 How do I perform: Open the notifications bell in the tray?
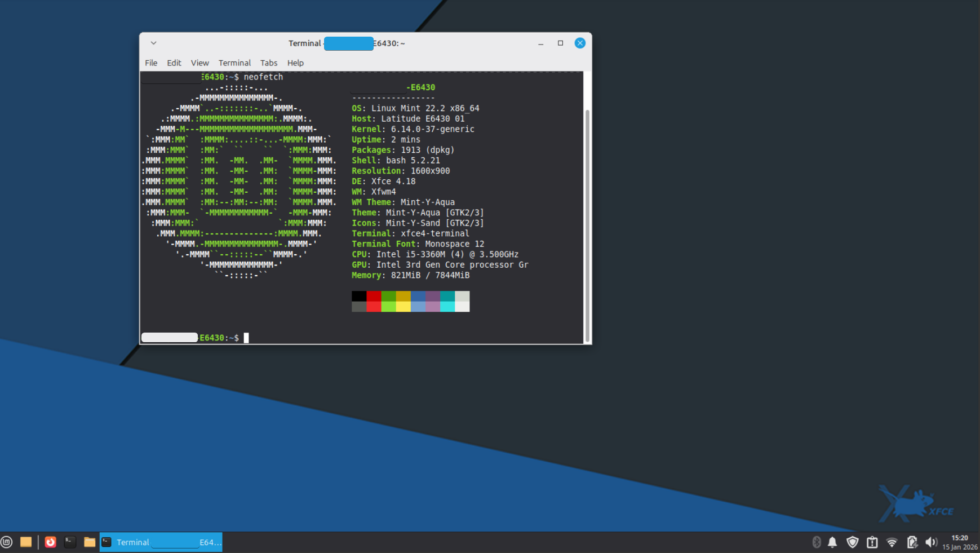[832, 542]
